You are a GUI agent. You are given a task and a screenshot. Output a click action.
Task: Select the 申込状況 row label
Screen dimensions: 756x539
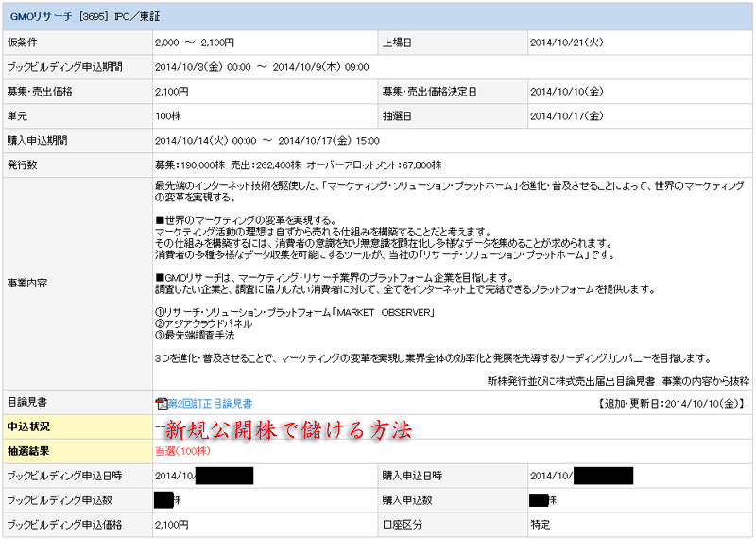[28, 426]
